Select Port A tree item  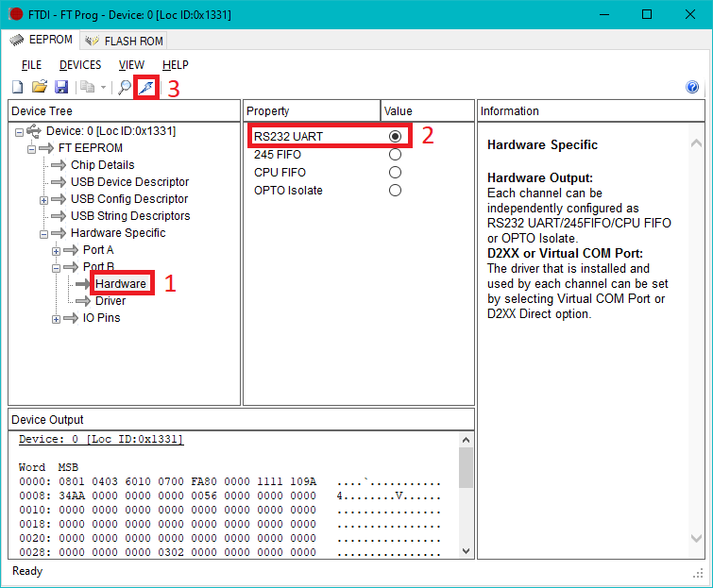point(98,250)
